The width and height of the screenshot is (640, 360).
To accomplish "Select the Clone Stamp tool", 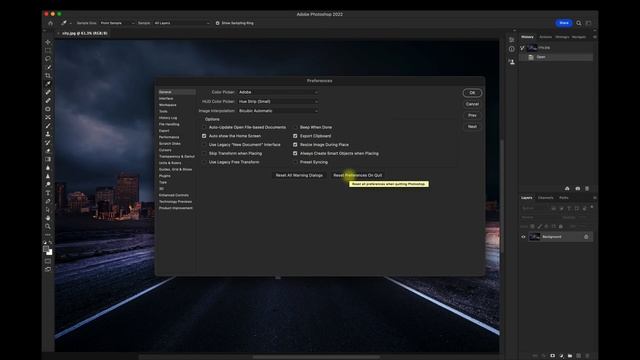I will click(x=48, y=134).
